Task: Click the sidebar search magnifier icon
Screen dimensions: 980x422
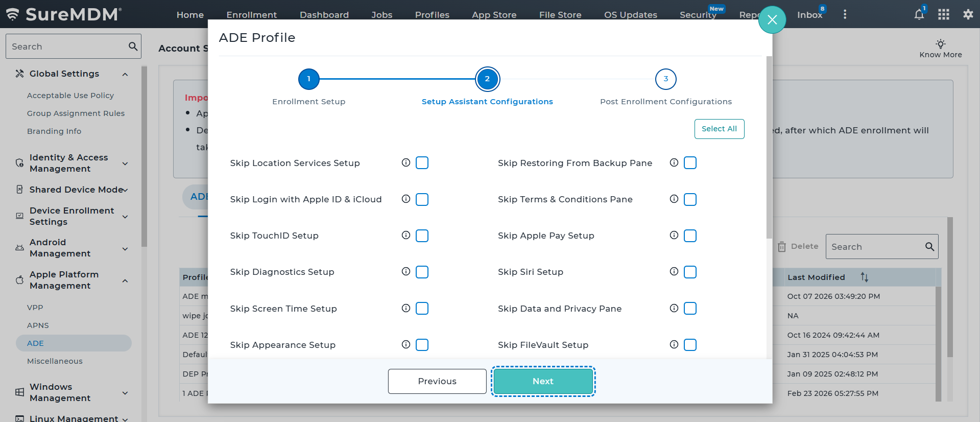Action: 133,46
